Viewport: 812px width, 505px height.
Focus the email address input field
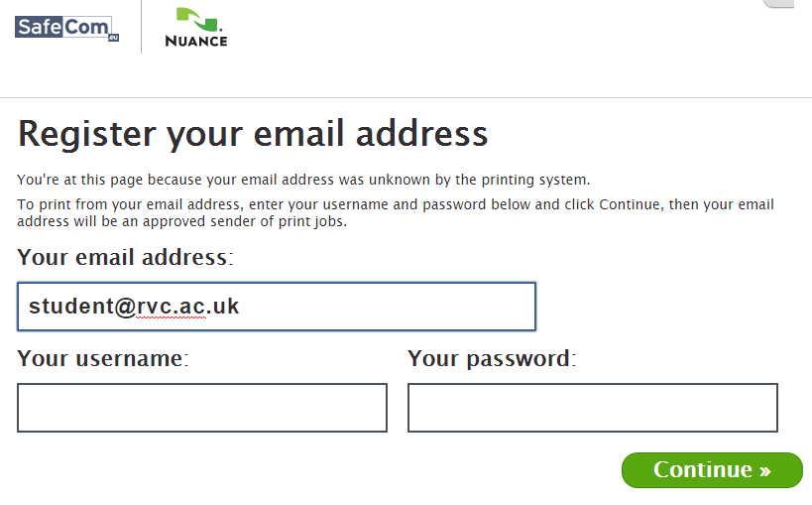277,307
